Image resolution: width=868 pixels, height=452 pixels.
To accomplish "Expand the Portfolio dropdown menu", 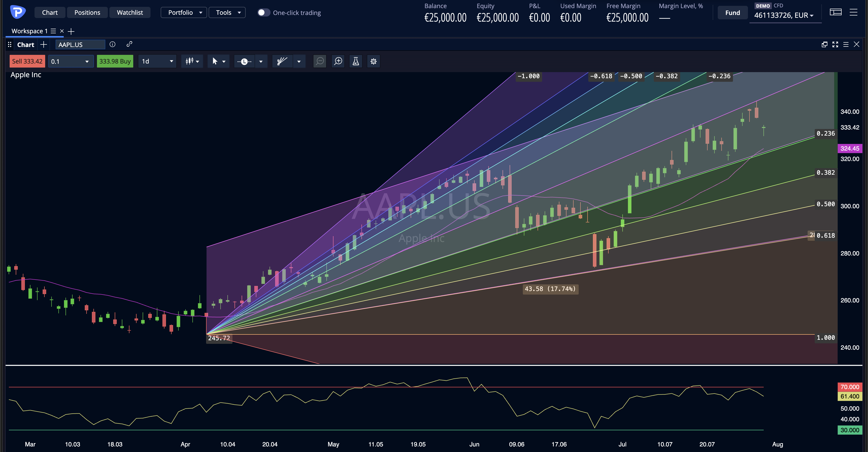I will [184, 12].
